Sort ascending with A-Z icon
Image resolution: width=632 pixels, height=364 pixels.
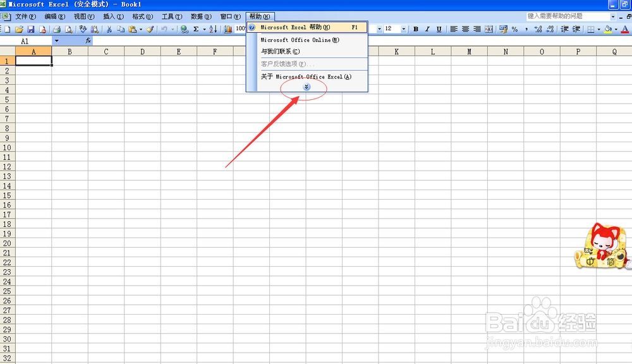[x=213, y=29]
